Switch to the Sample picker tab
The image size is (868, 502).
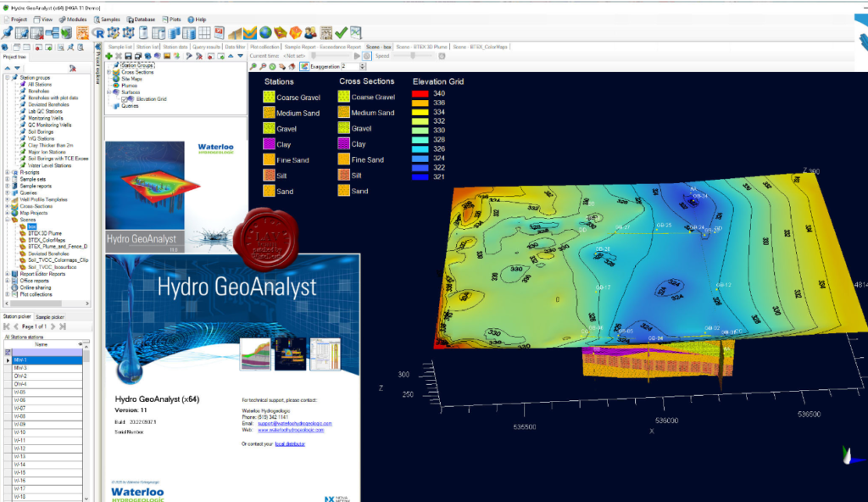[50, 317]
